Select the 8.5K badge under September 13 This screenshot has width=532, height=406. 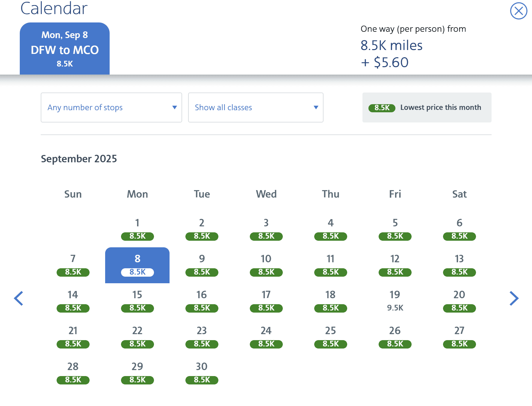click(x=459, y=272)
